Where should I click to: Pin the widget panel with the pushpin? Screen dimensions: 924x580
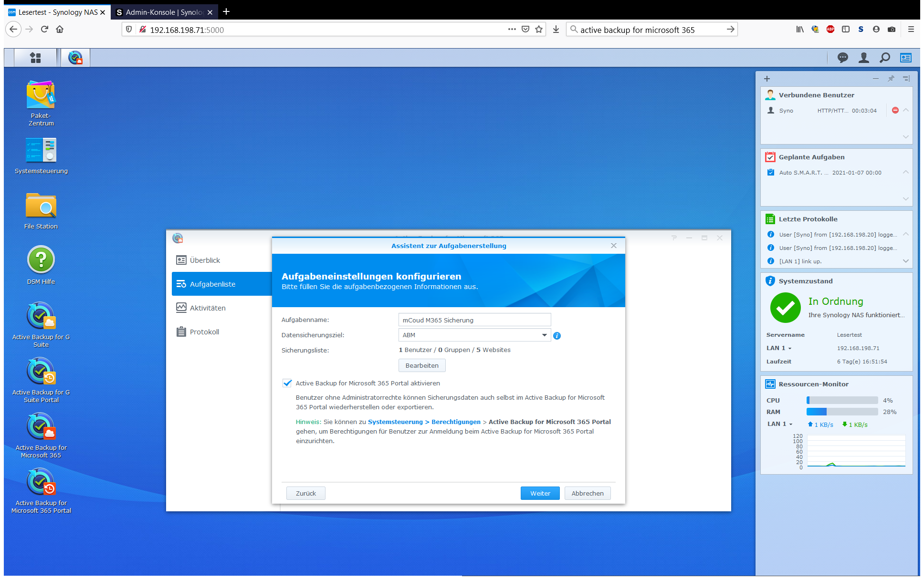pos(891,79)
